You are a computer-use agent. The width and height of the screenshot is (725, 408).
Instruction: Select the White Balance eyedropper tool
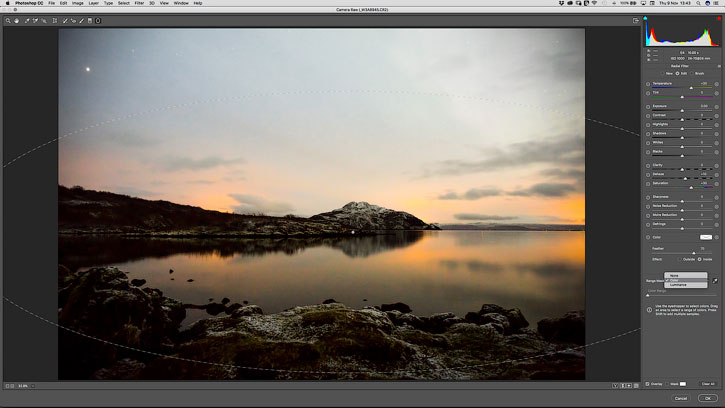[27, 21]
